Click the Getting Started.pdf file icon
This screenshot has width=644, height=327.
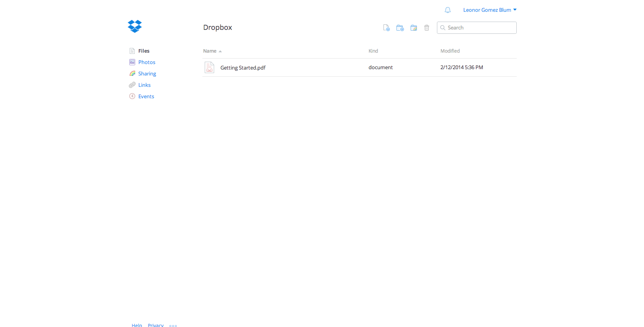coord(209,68)
